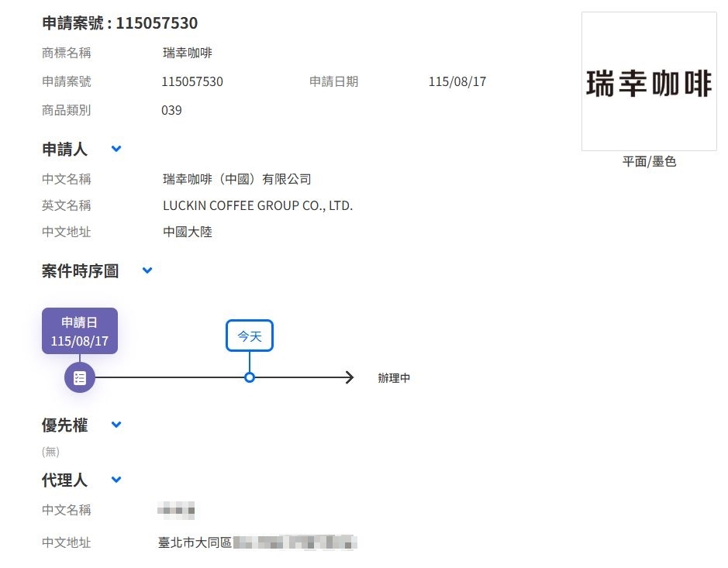This screenshot has height=568, width=728.
Task: Select the 商標名稱 value 瑞幸咖啡
Action: coord(187,53)
